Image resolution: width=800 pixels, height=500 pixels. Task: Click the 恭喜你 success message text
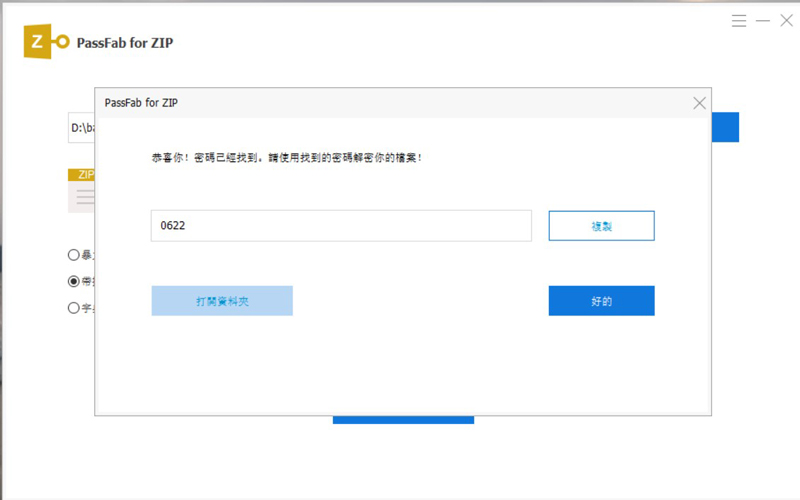point(286,158)
